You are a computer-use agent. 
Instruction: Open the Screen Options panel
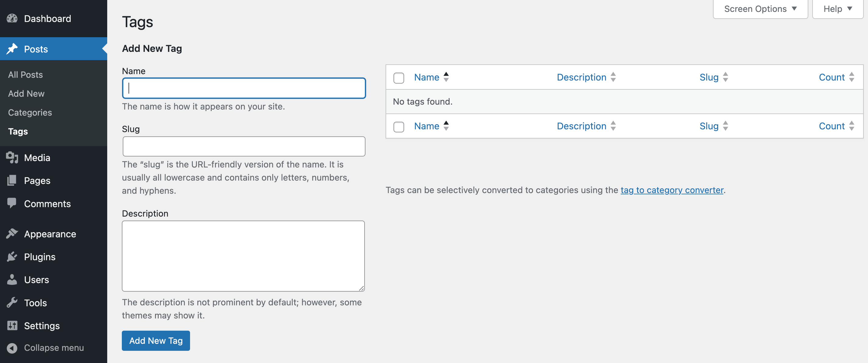tap(760, 9)
